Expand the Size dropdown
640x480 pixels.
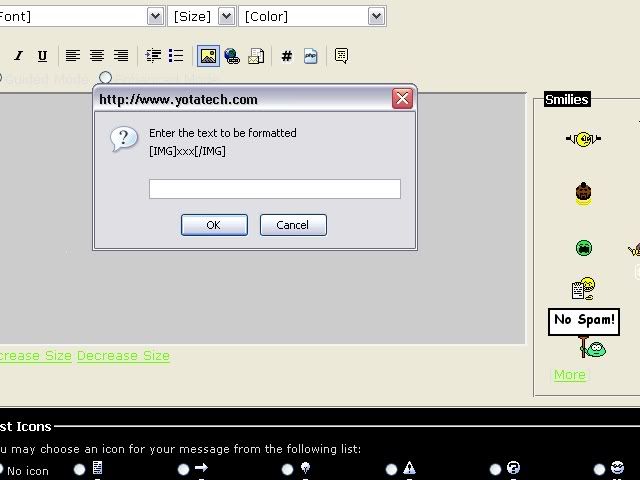pos(226,16)
